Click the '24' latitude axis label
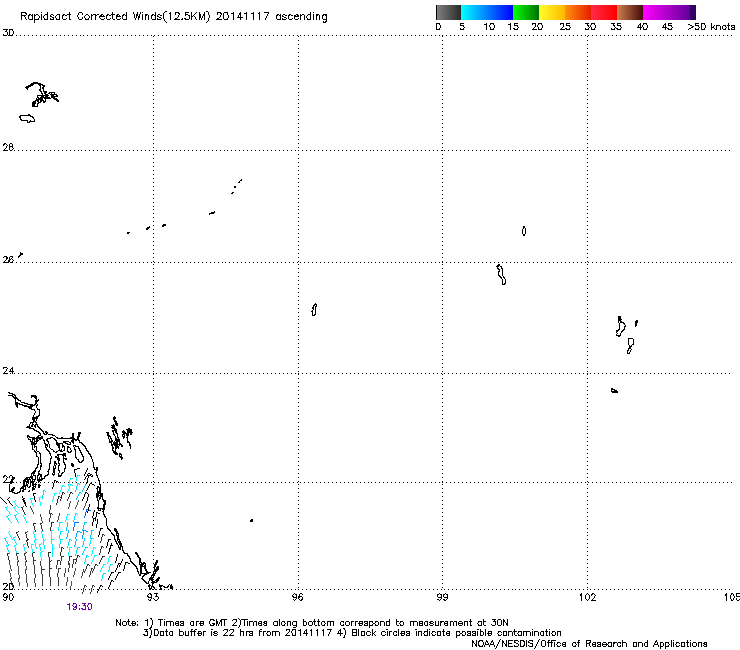 (x=8, y=371)
